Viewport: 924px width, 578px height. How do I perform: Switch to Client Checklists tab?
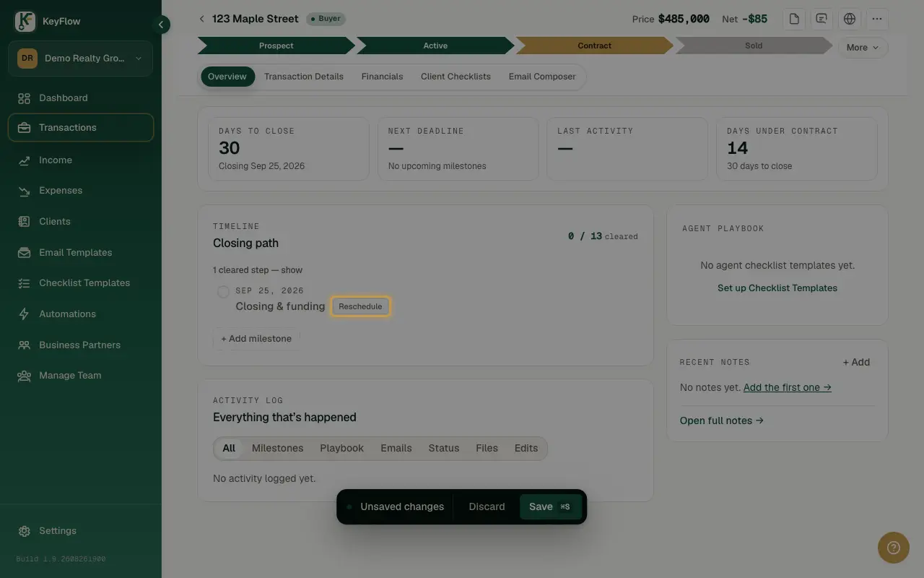456,77
